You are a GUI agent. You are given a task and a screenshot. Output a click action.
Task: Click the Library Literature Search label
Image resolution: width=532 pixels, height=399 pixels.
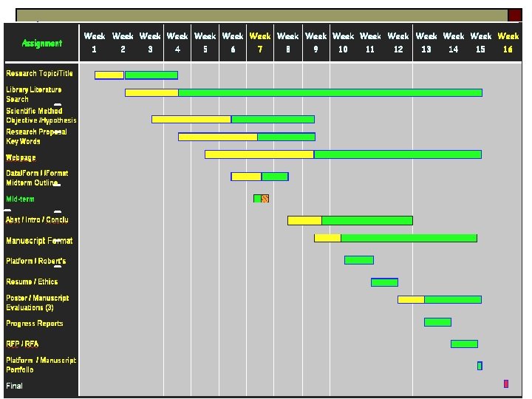(x=33, y=95)
